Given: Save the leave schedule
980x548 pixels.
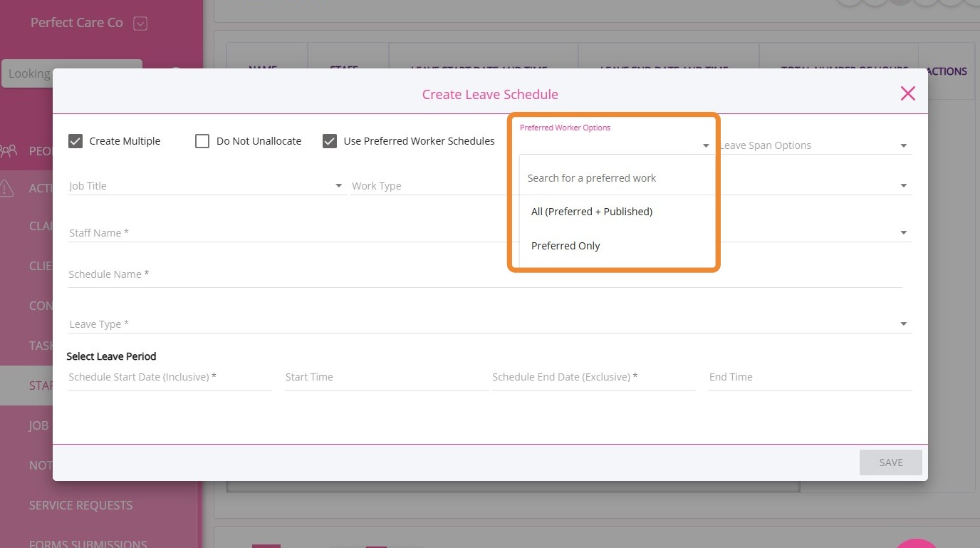Looking at the screenshot, I should pyautogui.click(x=891, y=462).
